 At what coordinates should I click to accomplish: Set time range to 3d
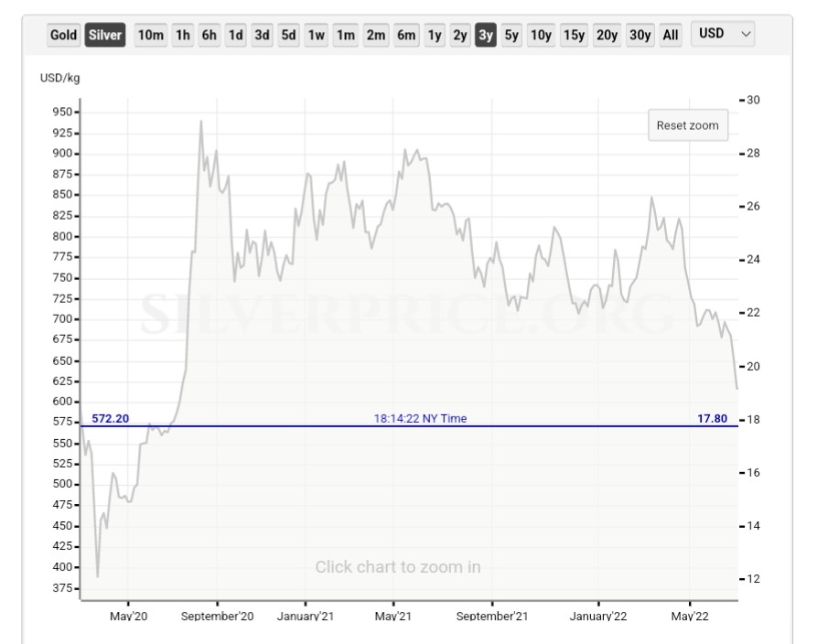pos(262,35)
